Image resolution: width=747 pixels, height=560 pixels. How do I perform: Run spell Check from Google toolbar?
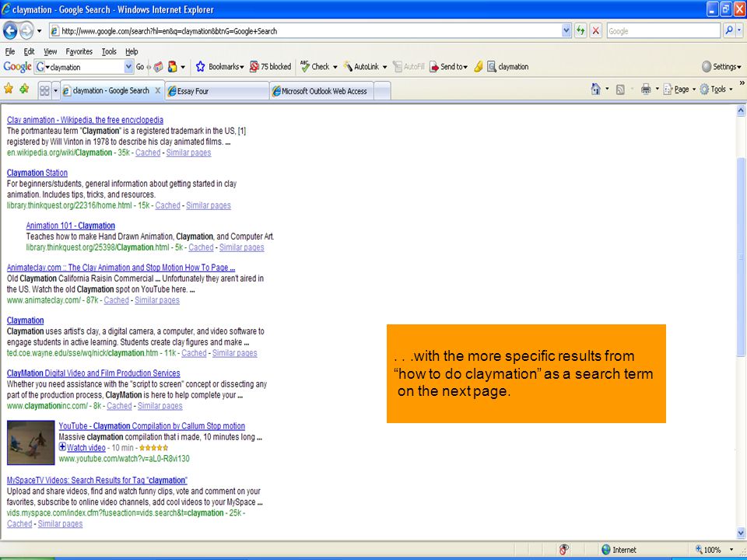pos(315,67)
